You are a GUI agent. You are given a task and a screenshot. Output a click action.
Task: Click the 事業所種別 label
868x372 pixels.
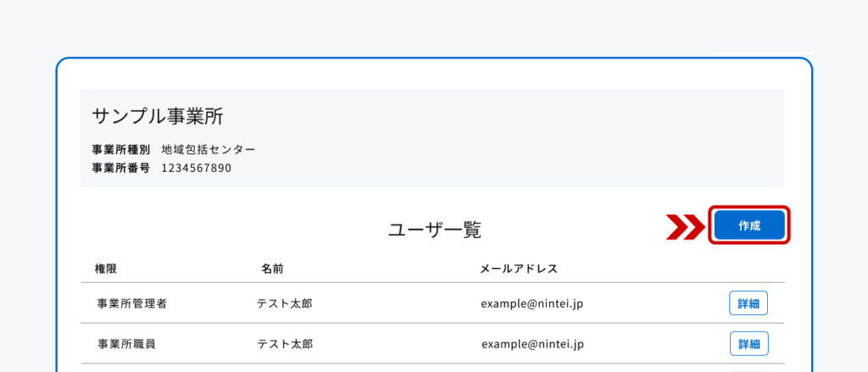120,149
